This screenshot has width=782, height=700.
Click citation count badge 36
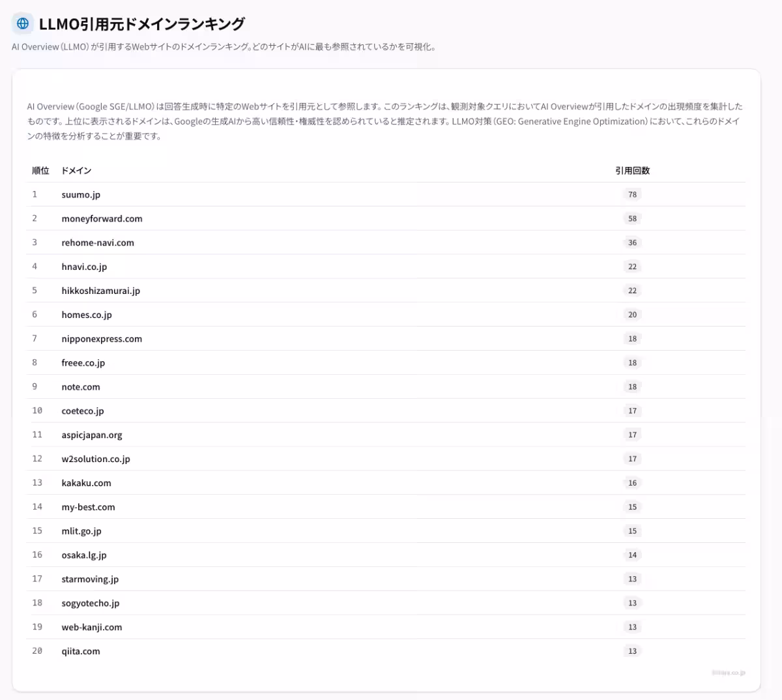(x=632, y=242)
